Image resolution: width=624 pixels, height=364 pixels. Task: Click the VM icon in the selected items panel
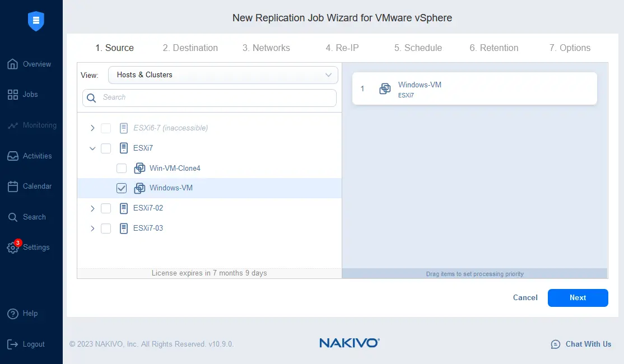click(385, 88)
